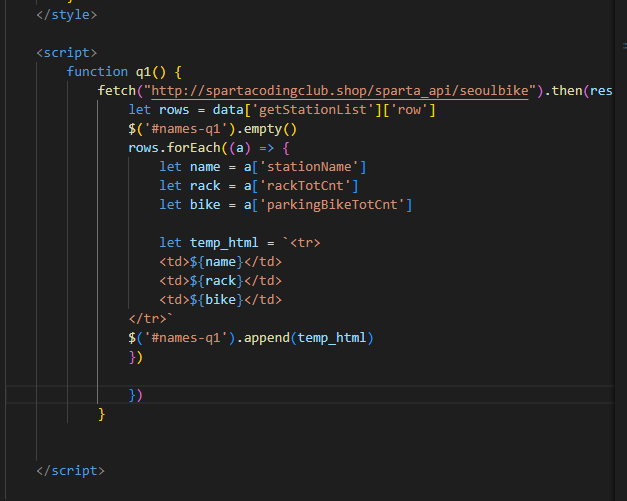Open the spartacodingclub seoulbike URL link
The width and height of the screenshot is (627, 501).
(x=339, y=91)
